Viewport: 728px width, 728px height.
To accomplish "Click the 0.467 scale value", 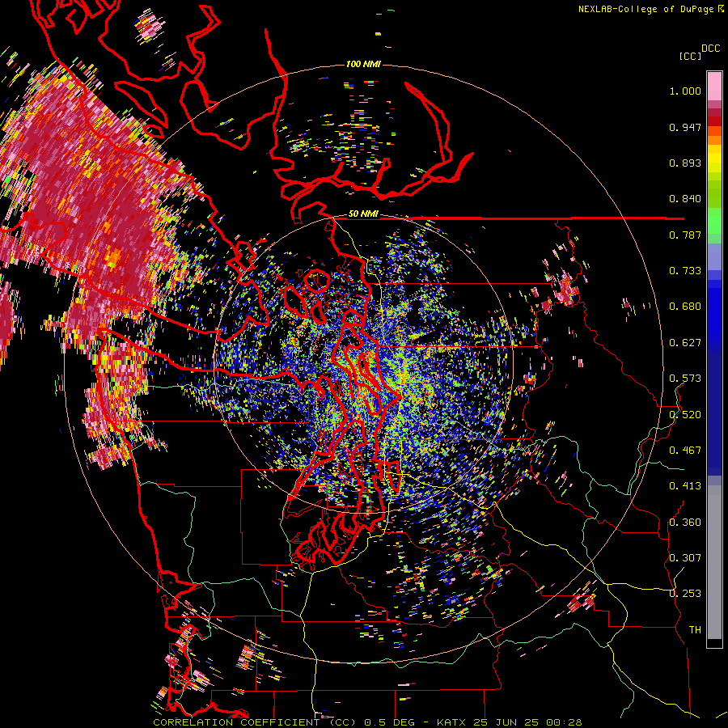I will click(x=685, y=451).
